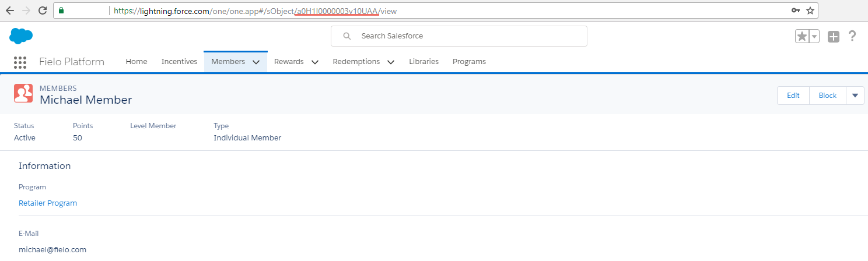Open the Favorites list dropdown arrow
The image size is (868, 261).
click(x=814, y=37)
